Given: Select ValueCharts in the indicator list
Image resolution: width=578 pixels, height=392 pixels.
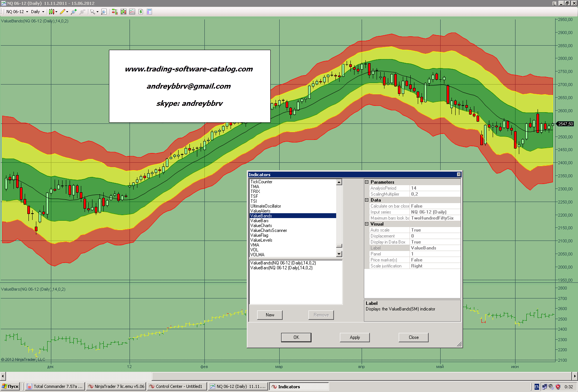Looking at the screenshot, I should tap(261, 226).
